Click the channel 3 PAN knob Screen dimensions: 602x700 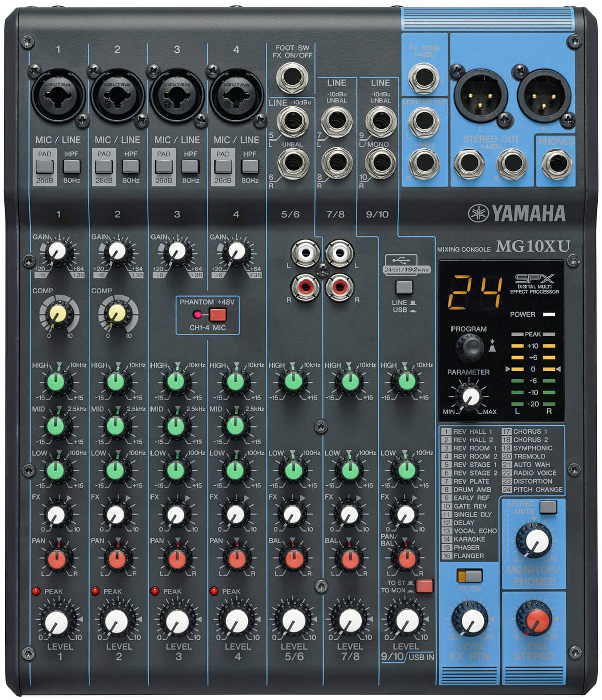pos(176,559)
